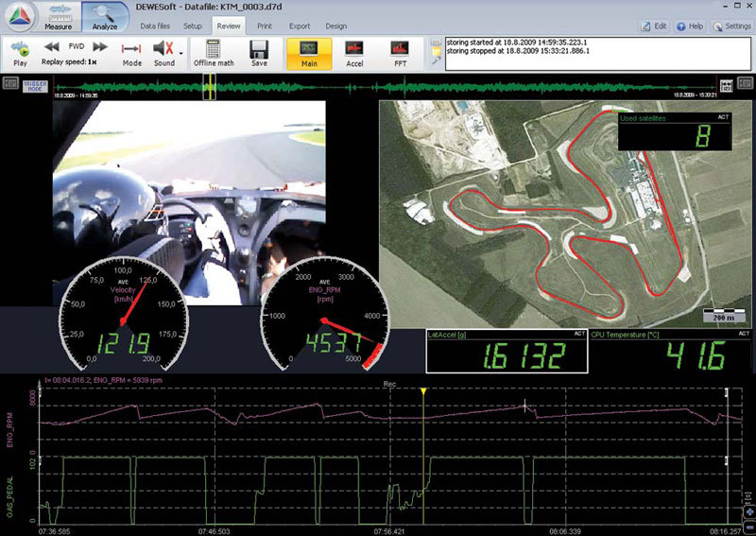Open the Data files tab
The height and width of the screenshot is (536, 756).
coord(155,26)
